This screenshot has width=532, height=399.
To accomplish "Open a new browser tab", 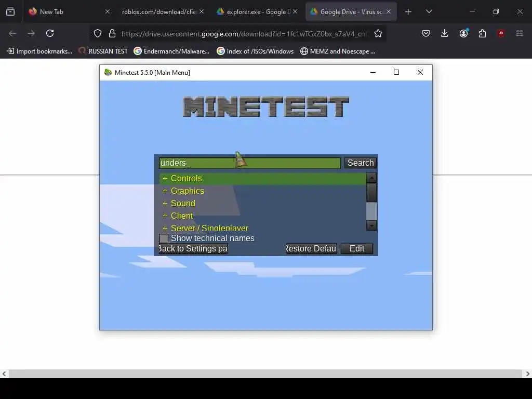I will pos(408,12).
